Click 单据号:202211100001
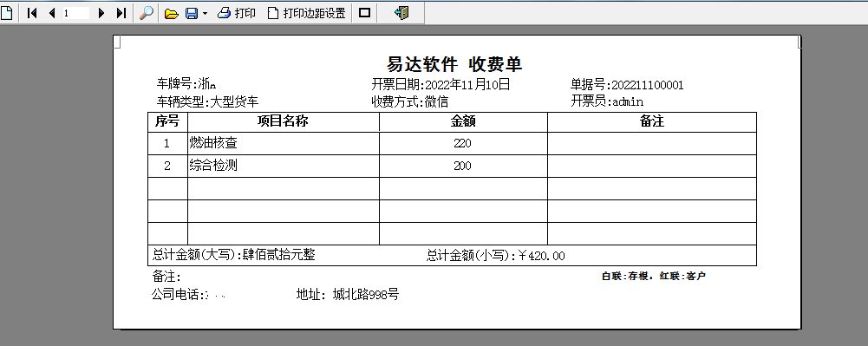 (x=627, y=85)
